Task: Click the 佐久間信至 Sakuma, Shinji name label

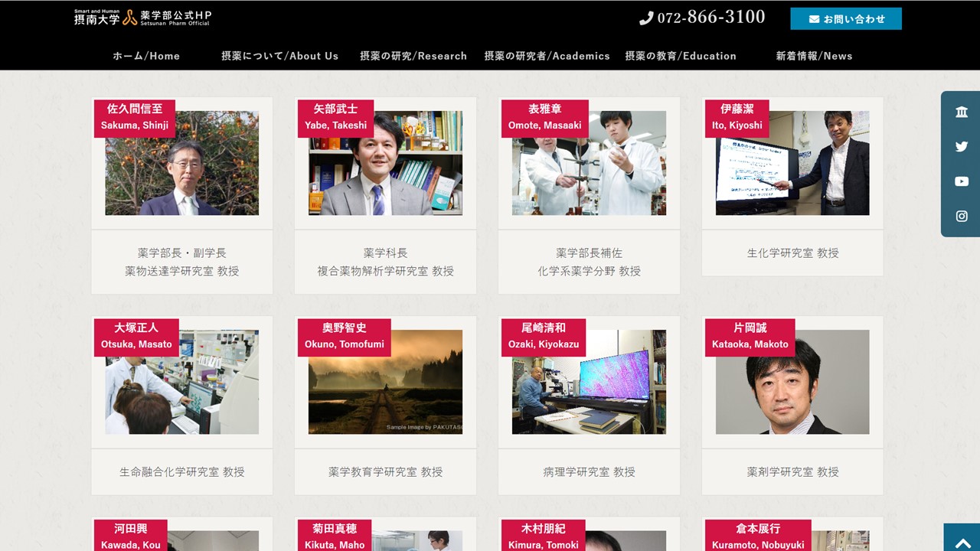Action: point(135,117)
